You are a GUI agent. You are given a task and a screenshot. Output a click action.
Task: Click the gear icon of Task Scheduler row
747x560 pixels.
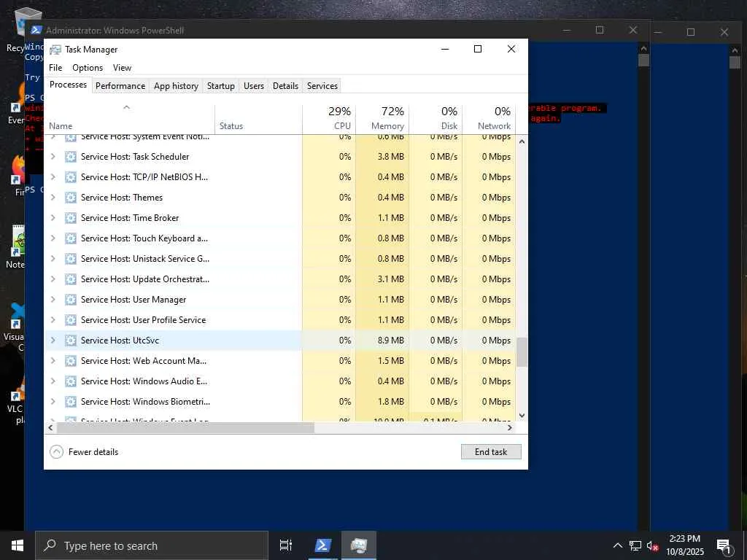(x=71, y=157)
